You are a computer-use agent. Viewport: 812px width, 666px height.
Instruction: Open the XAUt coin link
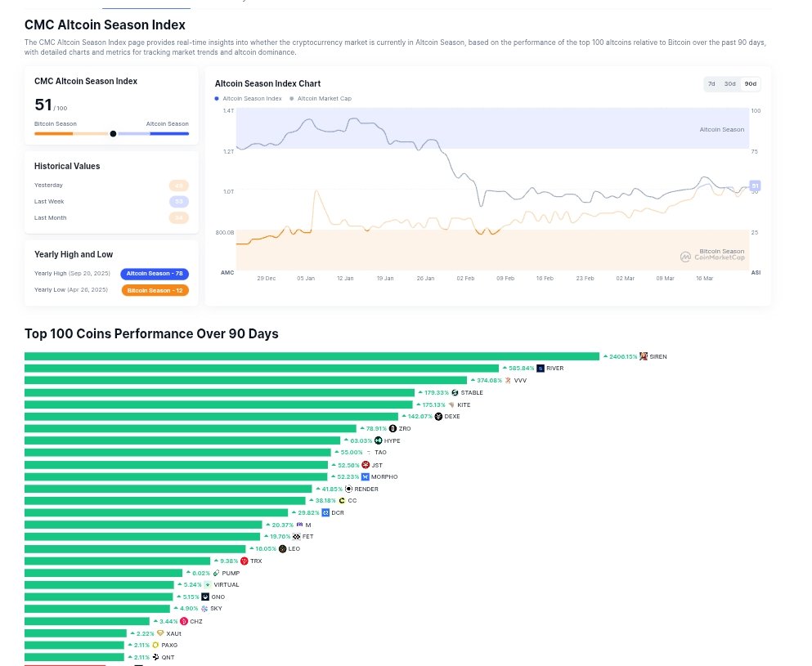(x=173, y=633)
